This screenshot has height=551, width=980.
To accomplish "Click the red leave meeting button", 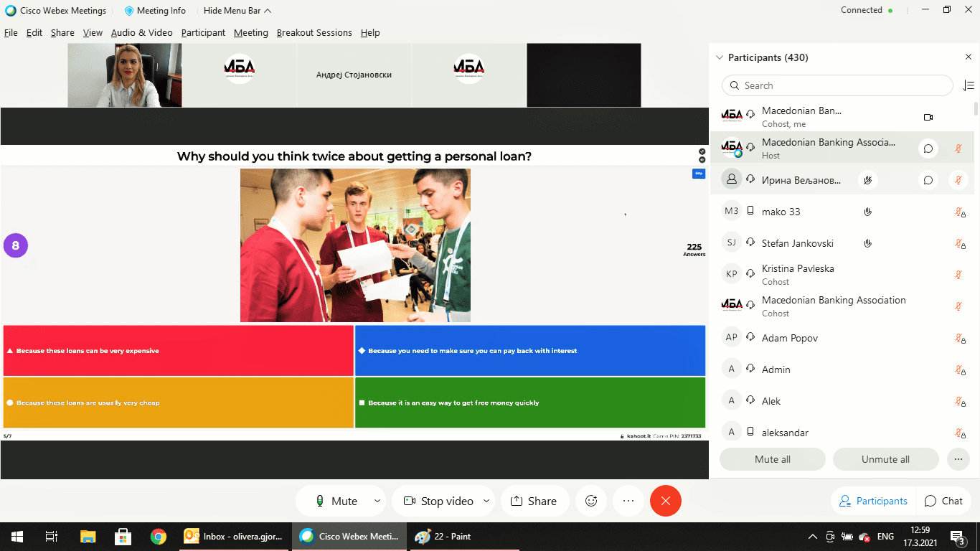I will click(x=665, y=501).
